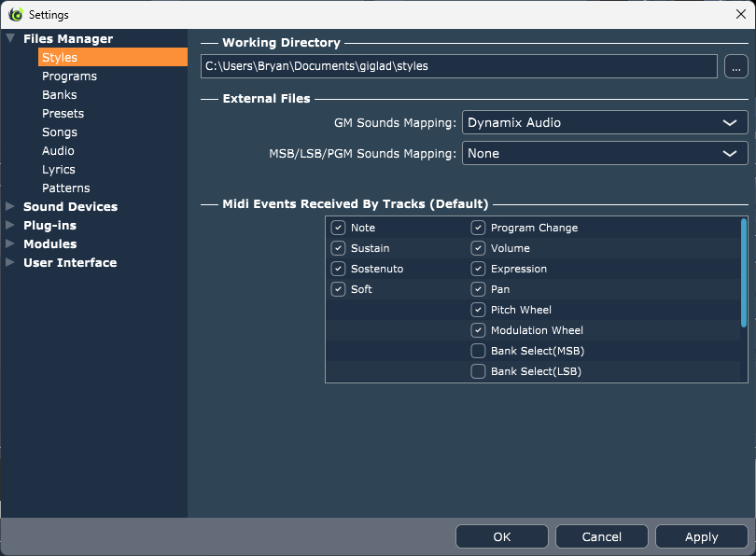Open the Programs settings page
Image resolution: width=756 pixels, height=556 pixels.
tap(69, 76)
